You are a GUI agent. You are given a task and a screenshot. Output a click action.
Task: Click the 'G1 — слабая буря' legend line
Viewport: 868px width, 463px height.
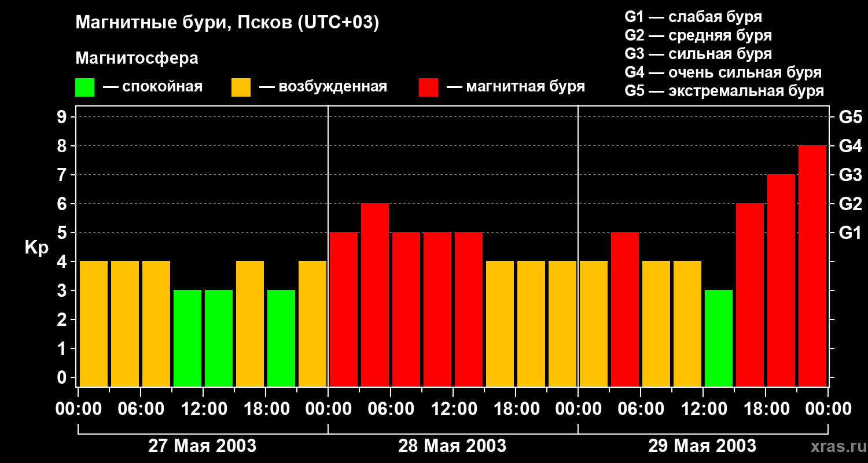[693, 17]
